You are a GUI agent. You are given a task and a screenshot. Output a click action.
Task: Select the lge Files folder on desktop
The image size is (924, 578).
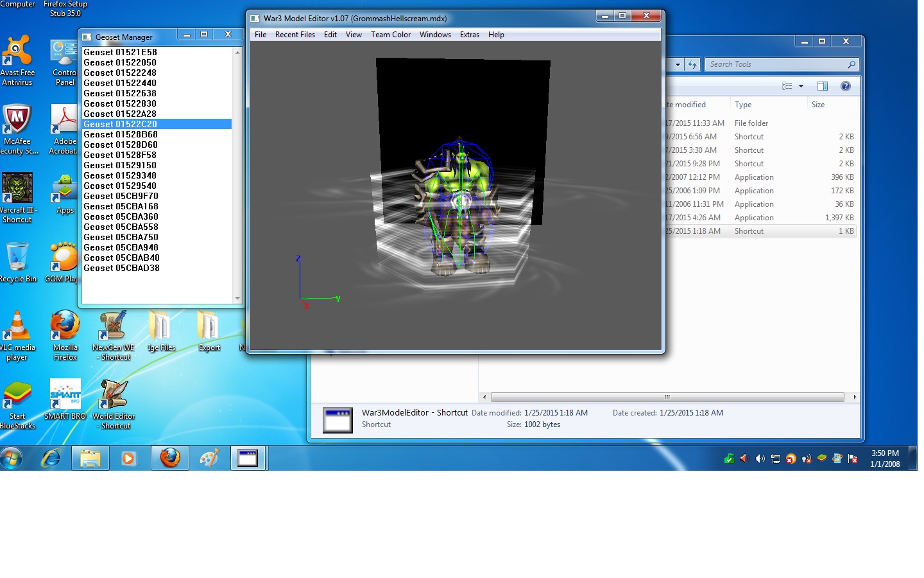[160, 331]
